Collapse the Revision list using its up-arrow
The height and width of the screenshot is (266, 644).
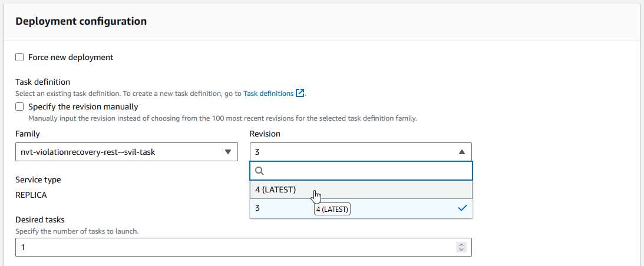(462, 152)
